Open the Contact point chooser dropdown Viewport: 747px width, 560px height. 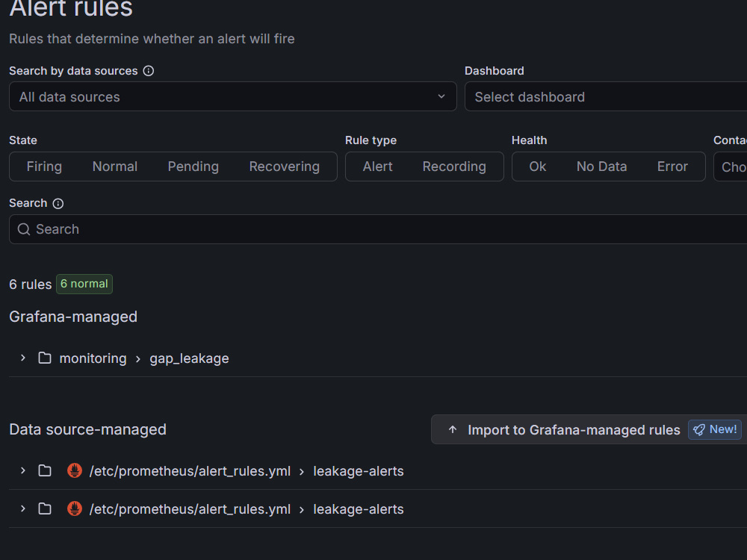point(731,167)
